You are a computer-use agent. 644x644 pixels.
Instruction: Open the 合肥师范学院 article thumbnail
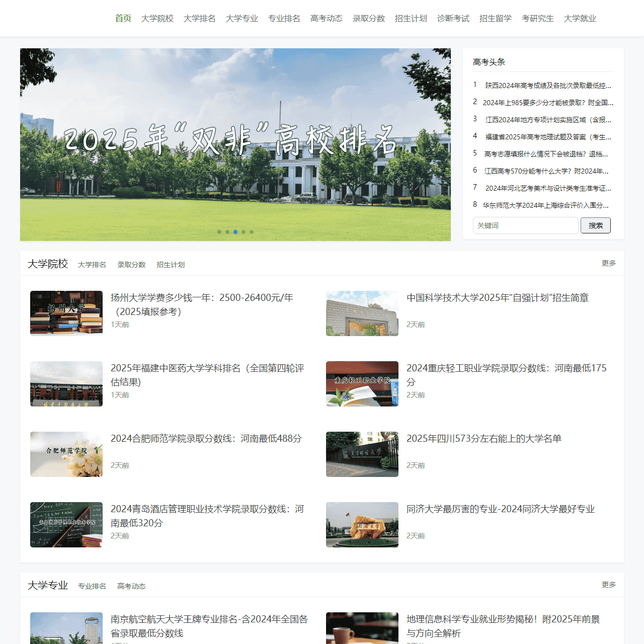[66, 454]
